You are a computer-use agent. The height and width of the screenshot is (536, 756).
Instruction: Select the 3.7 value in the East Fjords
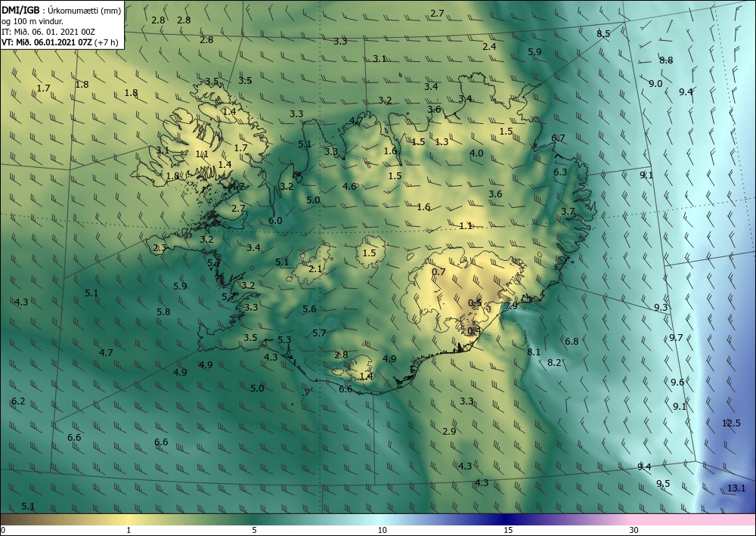[x=568, y=212]
